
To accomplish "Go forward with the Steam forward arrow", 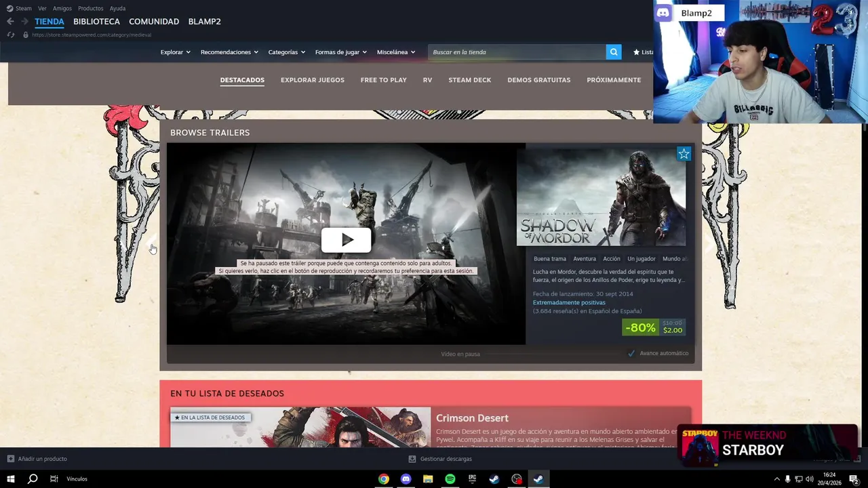I will point(24,22).
